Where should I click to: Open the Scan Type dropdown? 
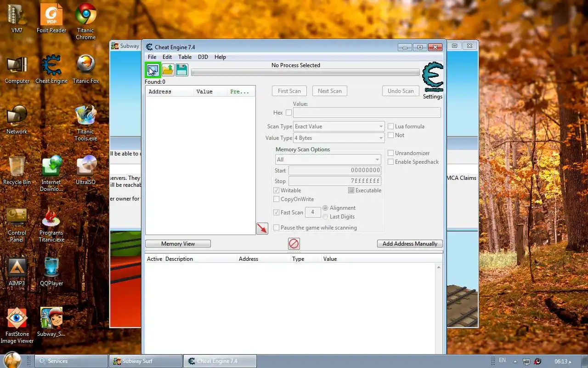[x=339, y=126]
